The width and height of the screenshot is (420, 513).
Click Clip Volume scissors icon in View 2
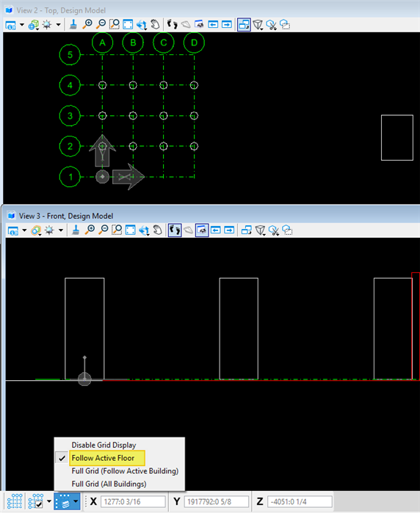click(x=272, y=25)
